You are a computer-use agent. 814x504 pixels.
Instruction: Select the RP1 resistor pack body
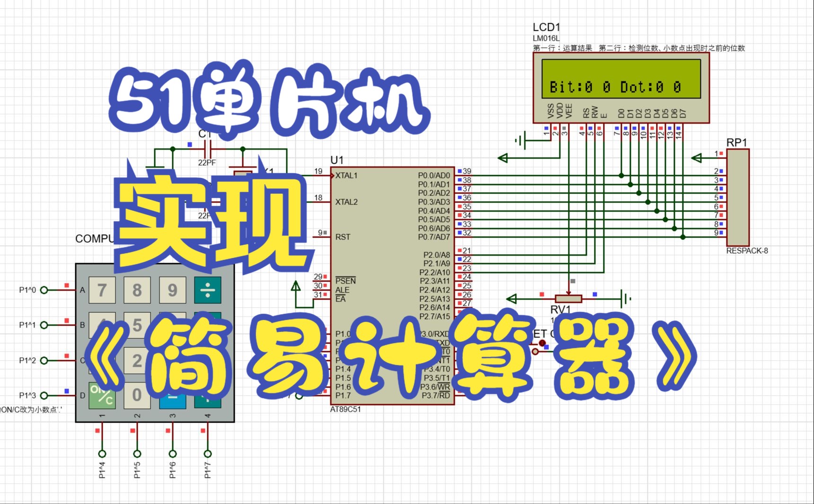coord(738,197)
